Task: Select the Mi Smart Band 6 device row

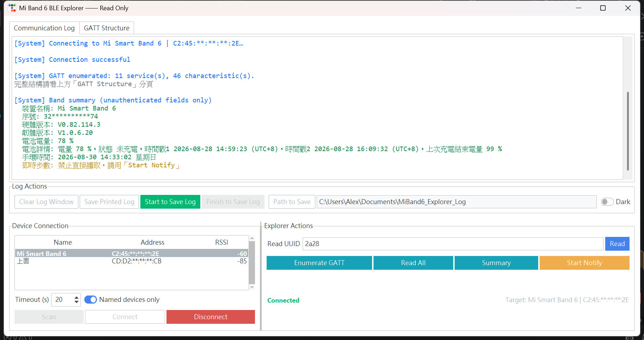Action: pyautogui.click(x=132, y=253)
